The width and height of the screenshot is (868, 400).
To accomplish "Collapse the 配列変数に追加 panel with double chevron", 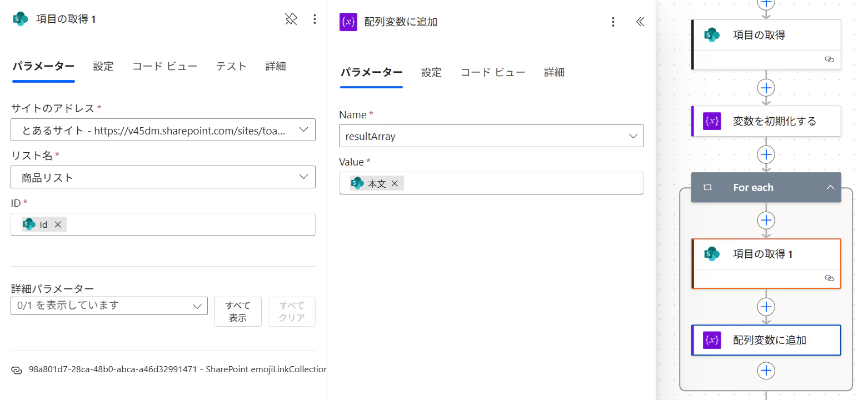I will click(640, 22).
